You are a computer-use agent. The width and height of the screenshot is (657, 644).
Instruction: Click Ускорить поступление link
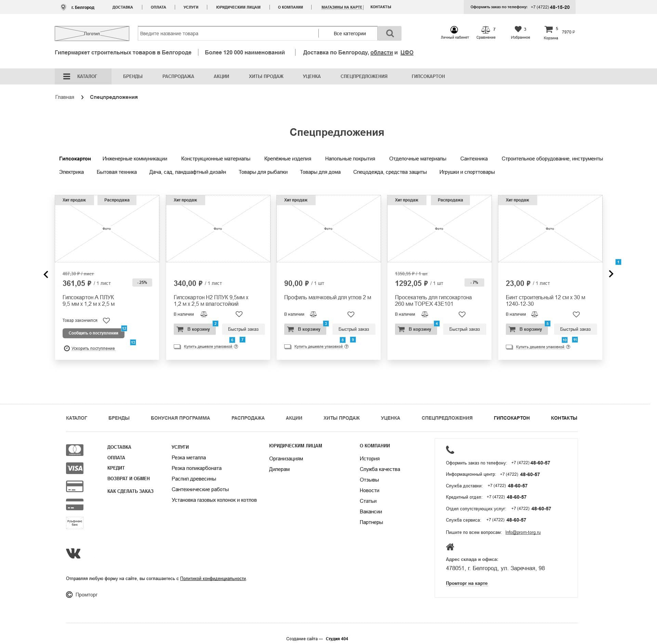pyautogui.click(x=93, y=349)
